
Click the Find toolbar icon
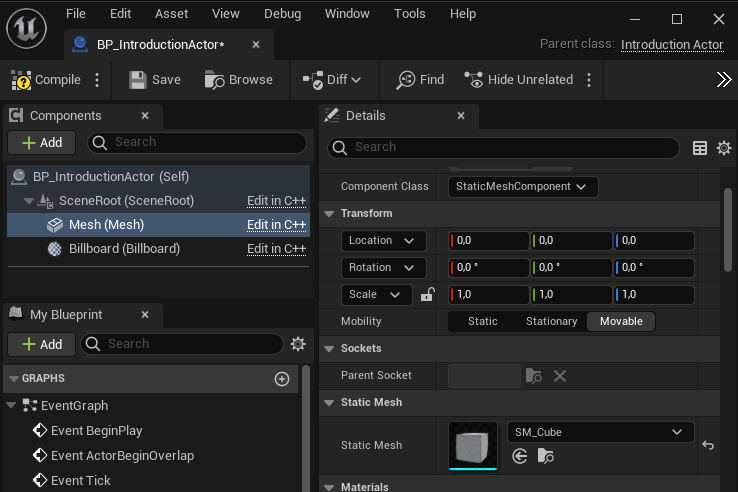pyautogui.click(x=406, y=80)
